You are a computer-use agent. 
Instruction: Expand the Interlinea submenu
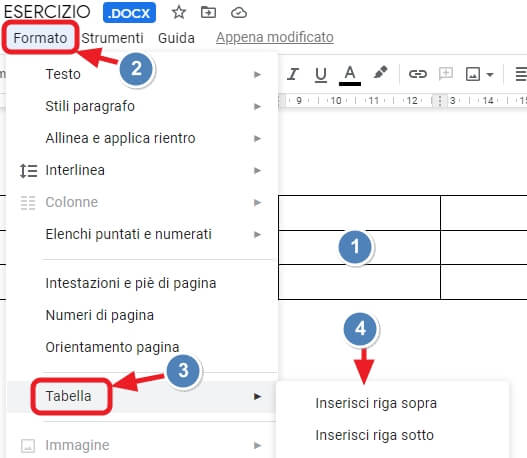click(x=141, y=170)
